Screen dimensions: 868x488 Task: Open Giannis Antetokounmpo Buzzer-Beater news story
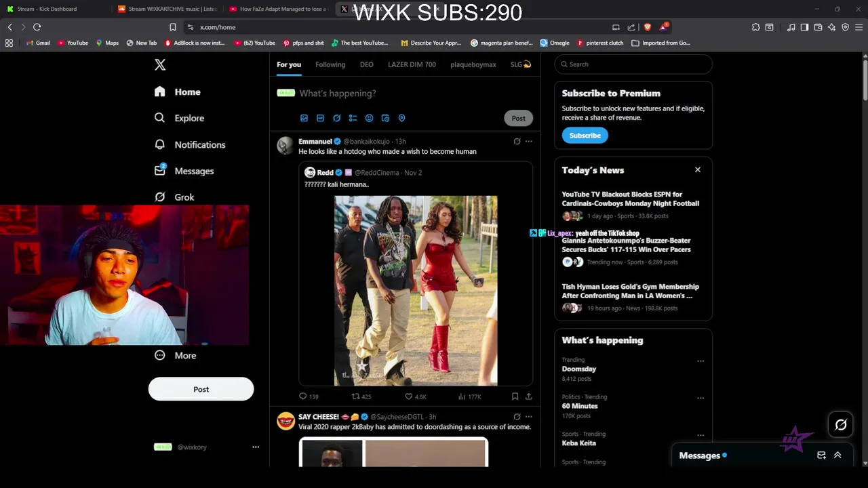click(x=626, y=245)
